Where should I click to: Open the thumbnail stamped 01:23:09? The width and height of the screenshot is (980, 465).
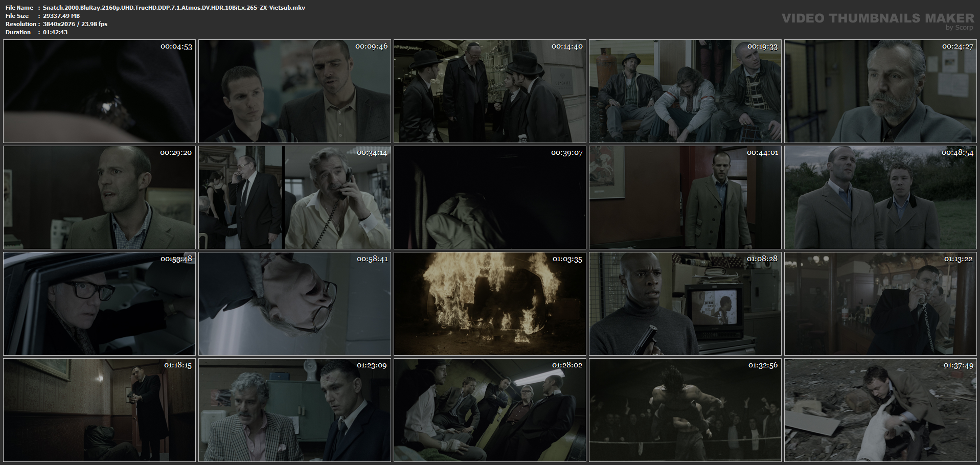pos(294,410)
